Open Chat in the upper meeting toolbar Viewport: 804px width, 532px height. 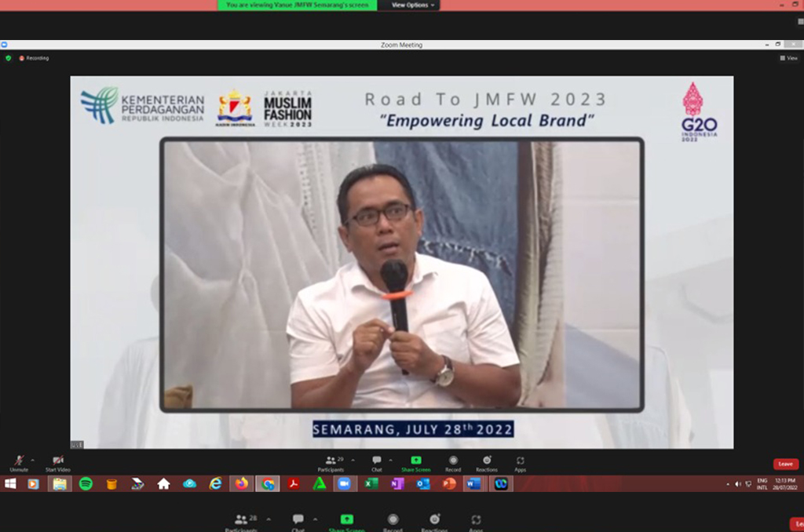coord(377,463)
